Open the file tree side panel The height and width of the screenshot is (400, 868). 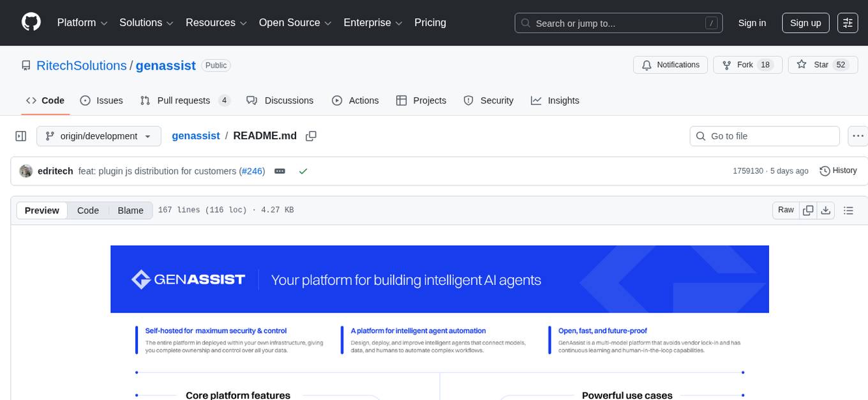[x=20, y=135]
